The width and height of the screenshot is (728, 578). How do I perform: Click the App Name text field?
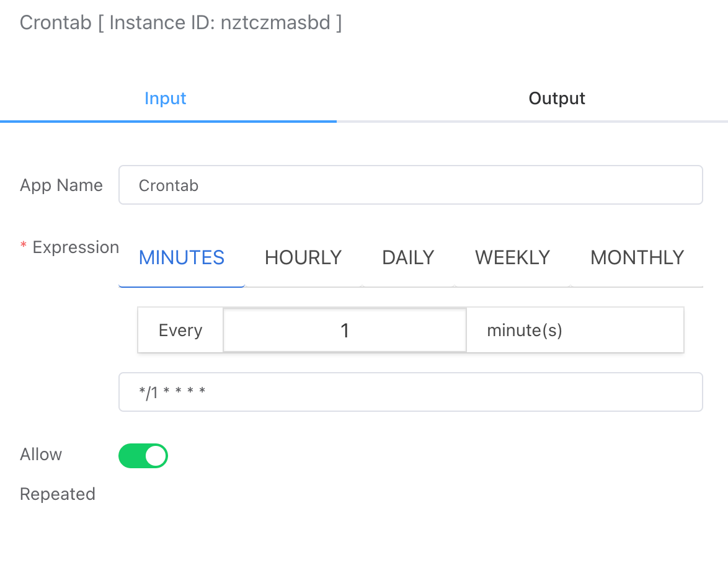tap(410, 185)
